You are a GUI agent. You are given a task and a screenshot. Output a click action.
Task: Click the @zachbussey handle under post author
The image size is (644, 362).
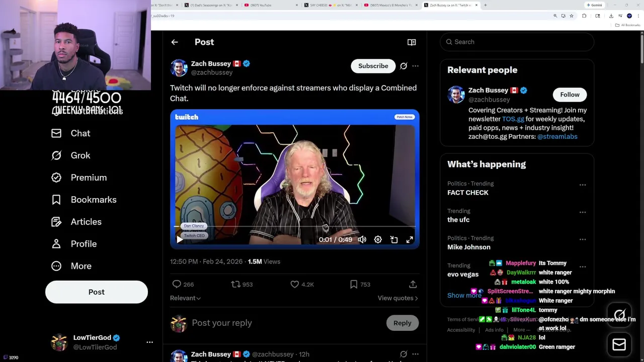click(211, 72)
